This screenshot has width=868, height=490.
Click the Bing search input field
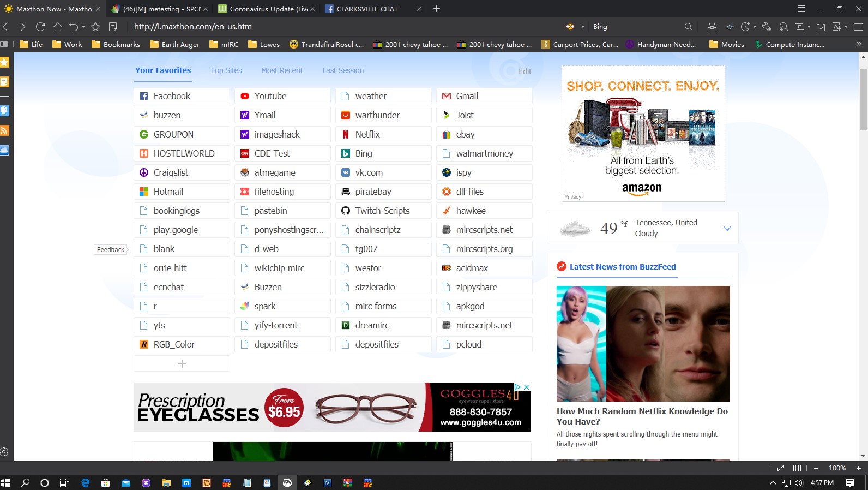[x=635, y=27]
